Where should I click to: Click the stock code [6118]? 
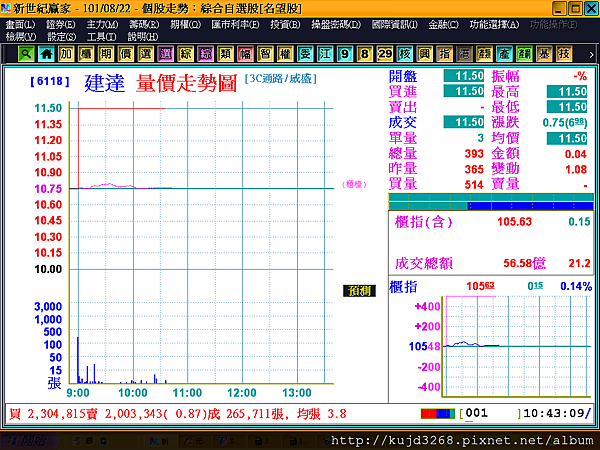tap(50, 81)
